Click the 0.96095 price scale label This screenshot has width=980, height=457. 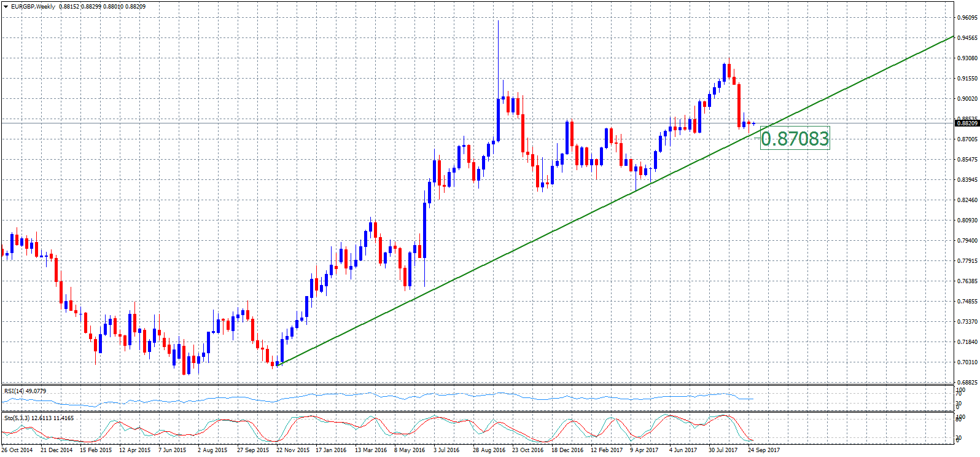click(967, 18)
